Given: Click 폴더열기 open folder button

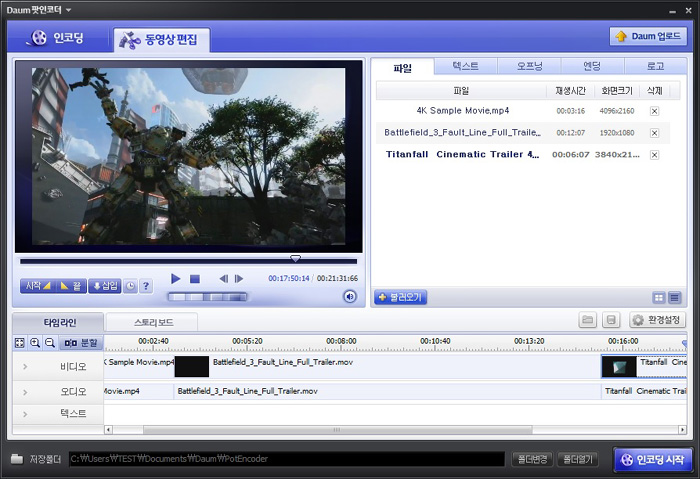Looking at the screenshot, I should (x=578, y=459).
